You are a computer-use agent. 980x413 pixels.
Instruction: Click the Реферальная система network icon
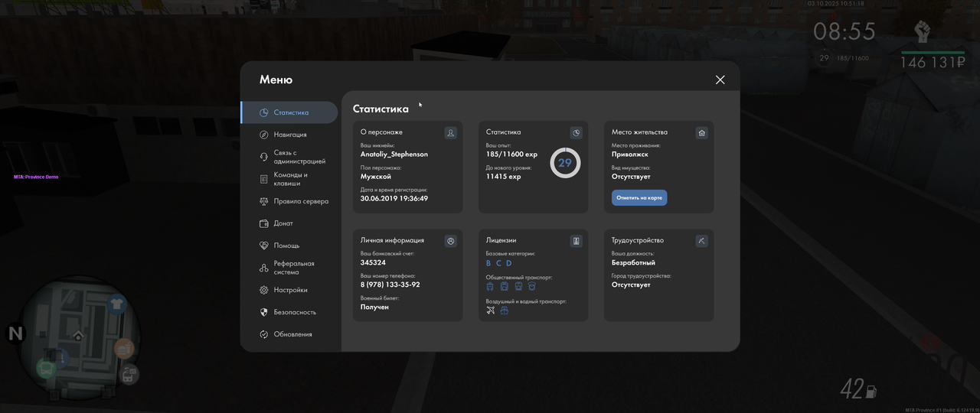263,268
